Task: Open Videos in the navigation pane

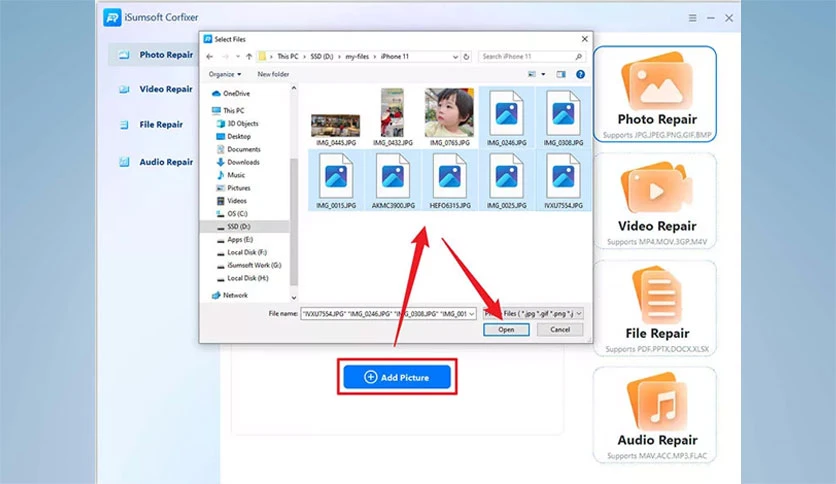Action: tap(231, 201)
